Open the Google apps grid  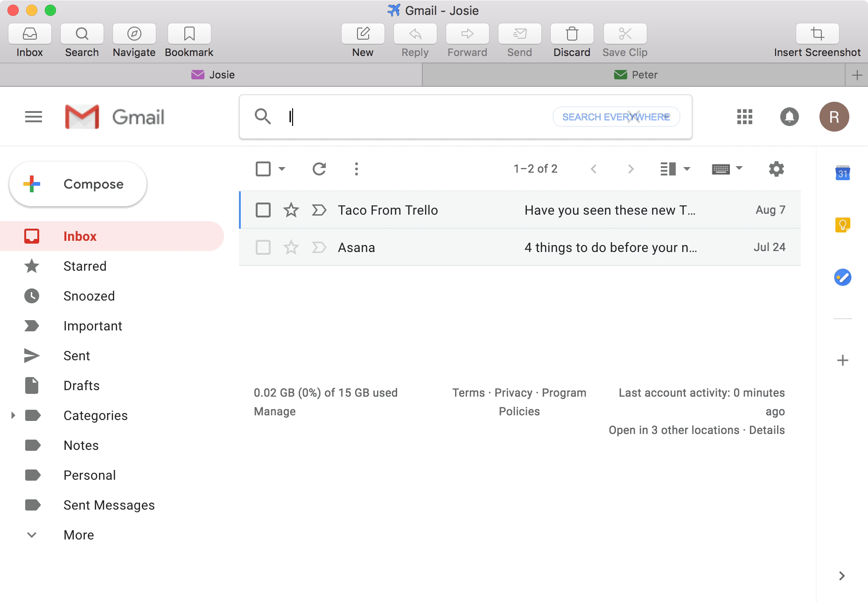coord(744,117)
